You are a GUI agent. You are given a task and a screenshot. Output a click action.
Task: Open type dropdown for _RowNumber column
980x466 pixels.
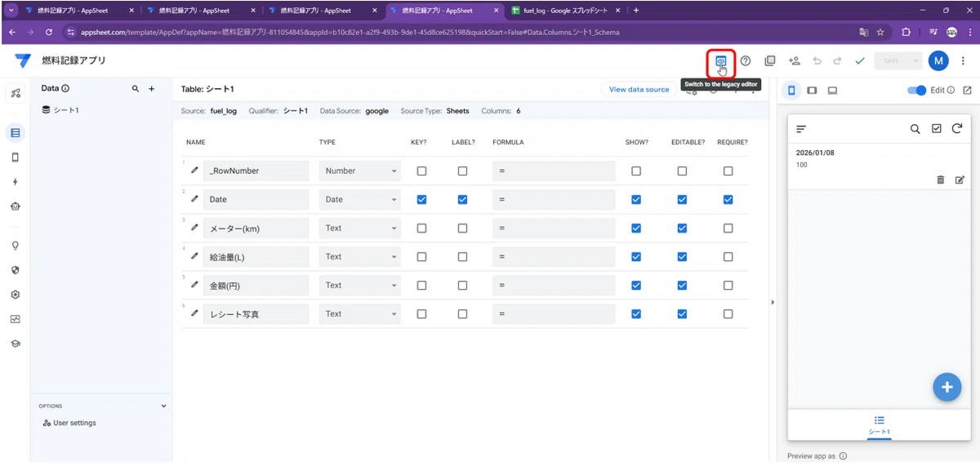(360, 171)
